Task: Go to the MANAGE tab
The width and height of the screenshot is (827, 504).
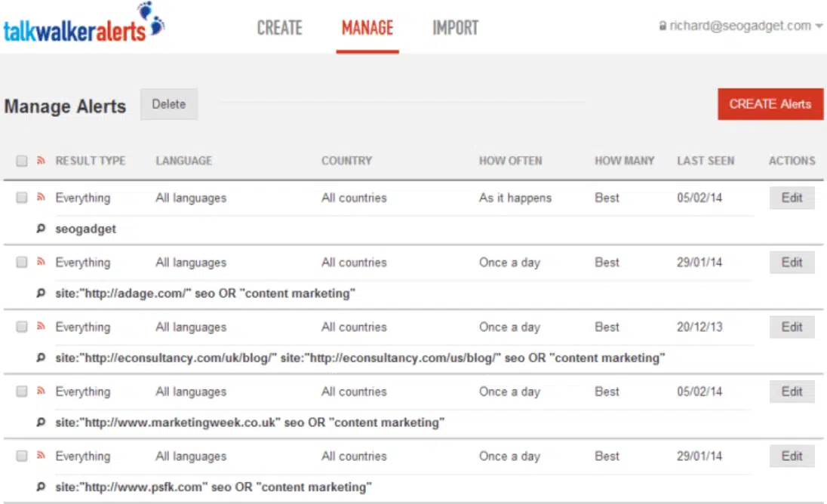Action: click(x=367, y=29)
